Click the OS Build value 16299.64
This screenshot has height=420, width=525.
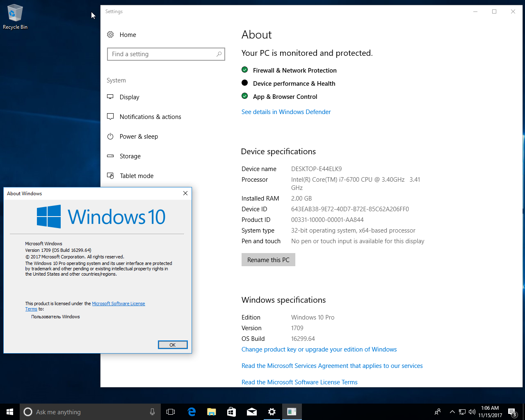303,339
